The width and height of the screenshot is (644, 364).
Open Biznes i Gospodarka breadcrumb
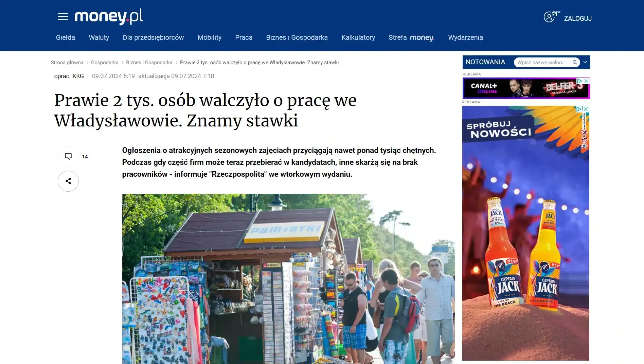(149, 63)
